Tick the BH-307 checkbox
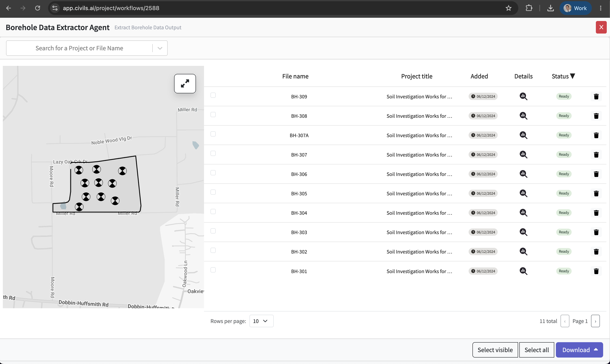 coord(213,153)
